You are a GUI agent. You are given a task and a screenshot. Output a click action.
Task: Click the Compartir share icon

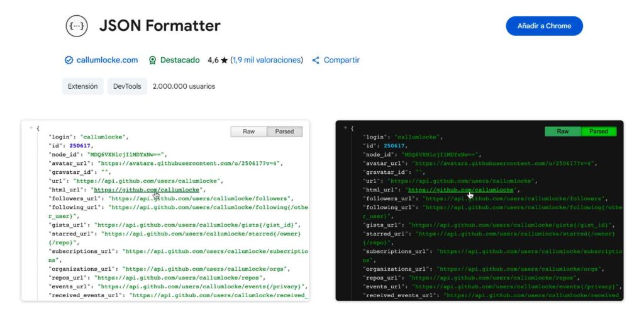(x=316, y=60)
